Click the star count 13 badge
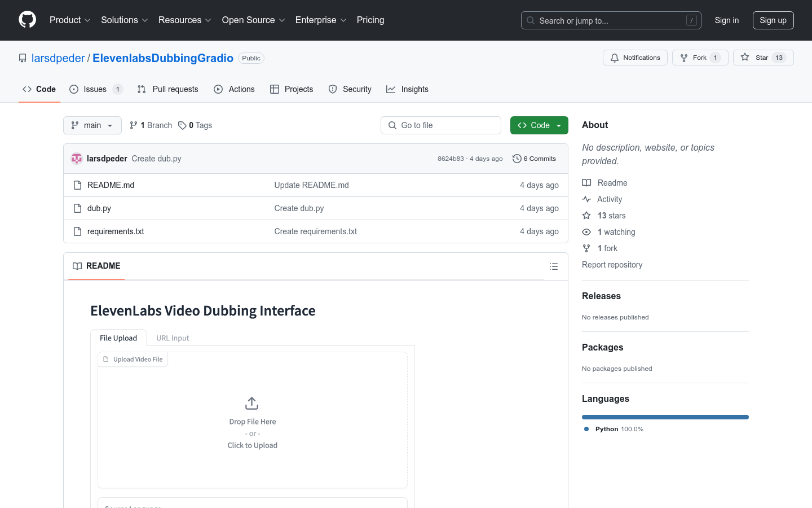 click(779, 58)
